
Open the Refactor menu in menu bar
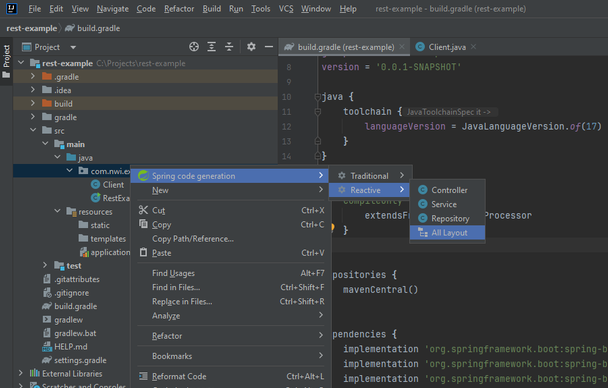[179, 9]
